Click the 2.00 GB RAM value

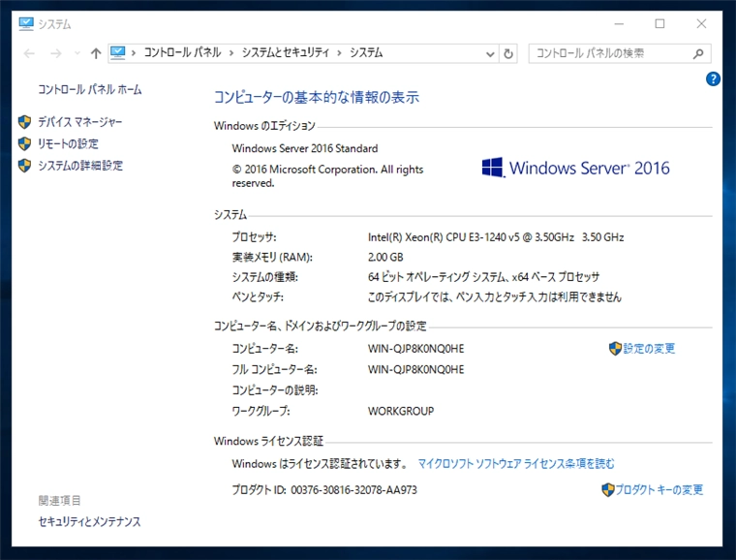385,258
